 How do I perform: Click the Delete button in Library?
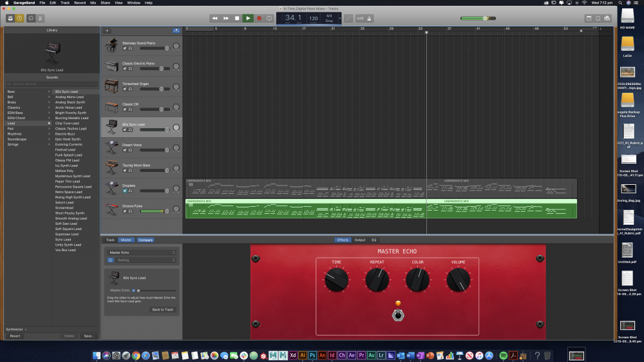coord(69,336)
